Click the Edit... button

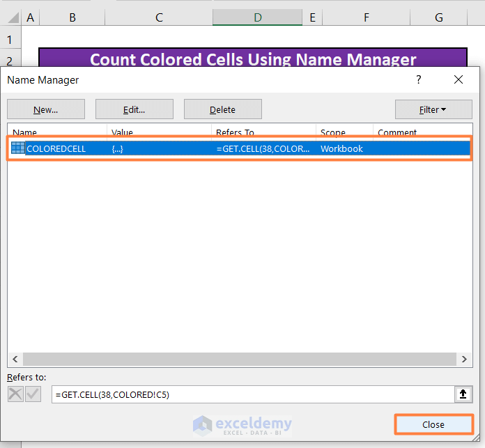pos(134,109)
